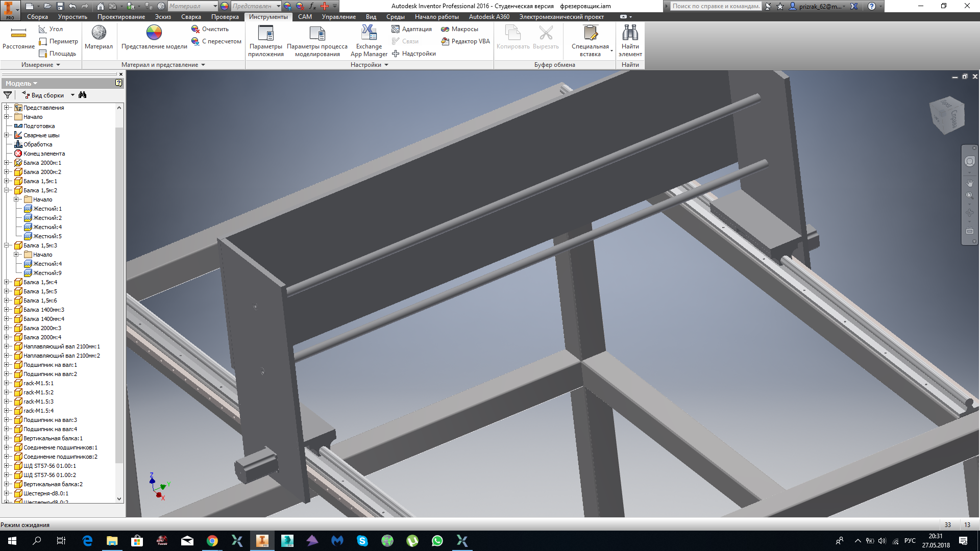Screen dimensions: 980x551
Task: Click the home view icon in quick access toolbar
Action: 101,6
